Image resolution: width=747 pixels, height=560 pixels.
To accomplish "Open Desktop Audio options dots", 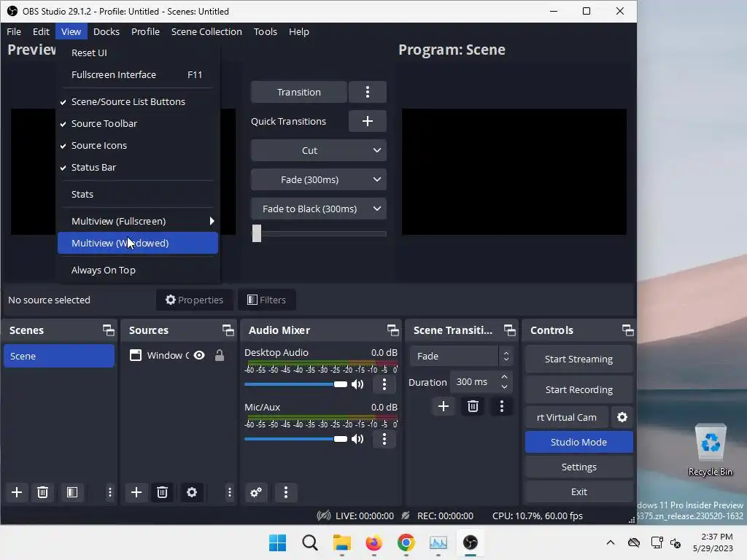I will 384,384.
